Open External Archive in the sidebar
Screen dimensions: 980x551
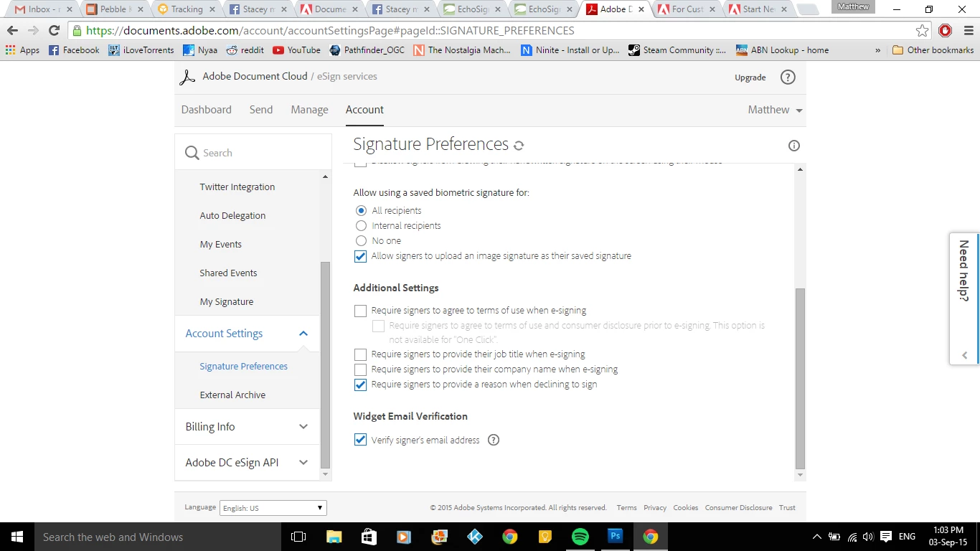[x=232, y=395]
